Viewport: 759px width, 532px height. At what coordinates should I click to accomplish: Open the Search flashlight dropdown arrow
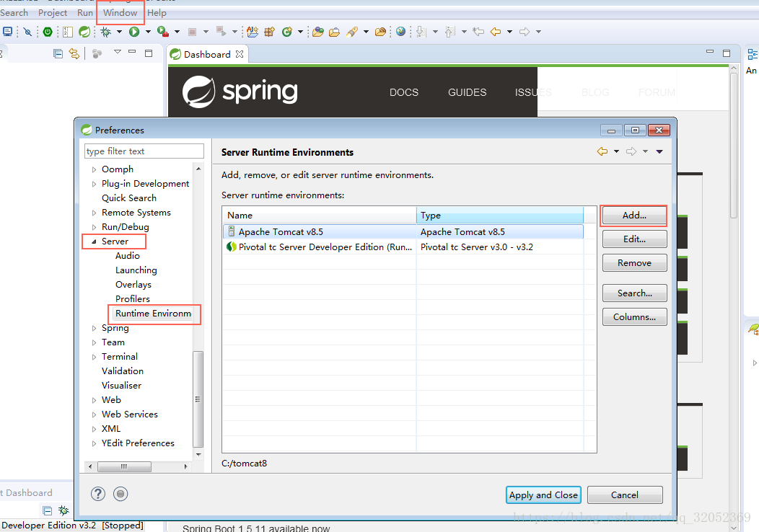[366, 32]
